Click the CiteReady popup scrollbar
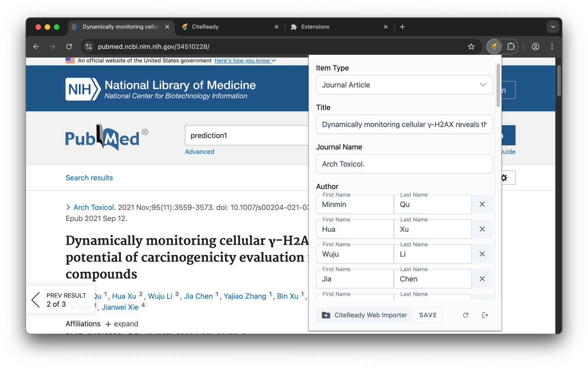This screenshot has width=588, height=368. pyautogui.click(x=498, y=85)
